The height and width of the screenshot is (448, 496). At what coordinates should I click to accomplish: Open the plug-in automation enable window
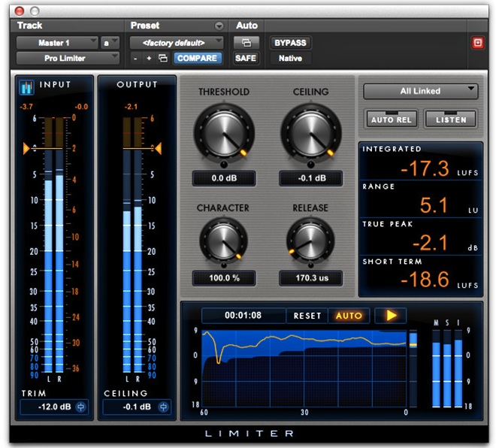pos(246,43)
